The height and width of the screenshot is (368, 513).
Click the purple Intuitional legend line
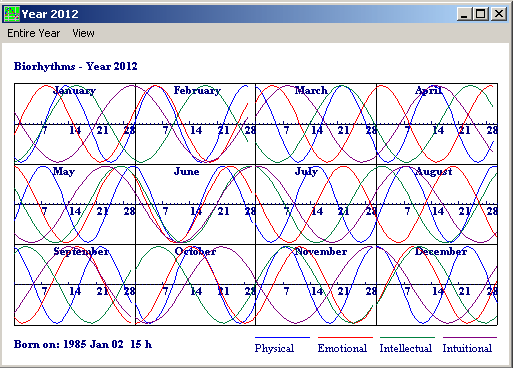pos(470,338)
